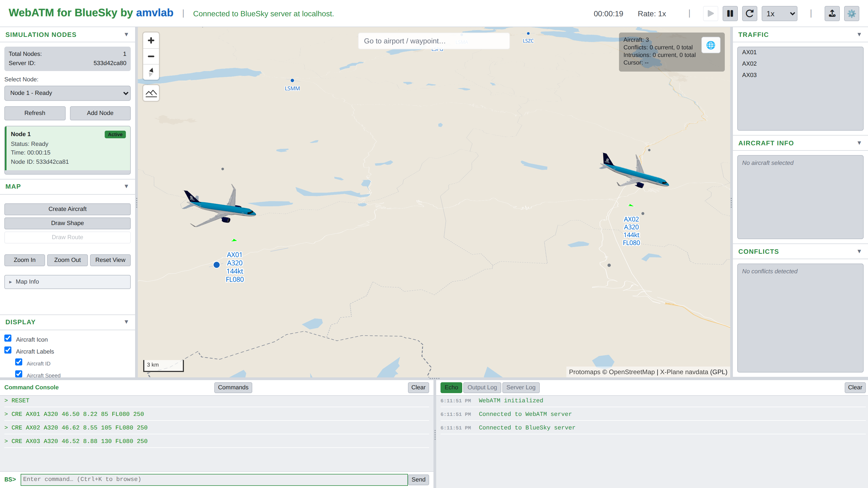Click AX01 label on map
868x488 pixels.
(235, 267)
